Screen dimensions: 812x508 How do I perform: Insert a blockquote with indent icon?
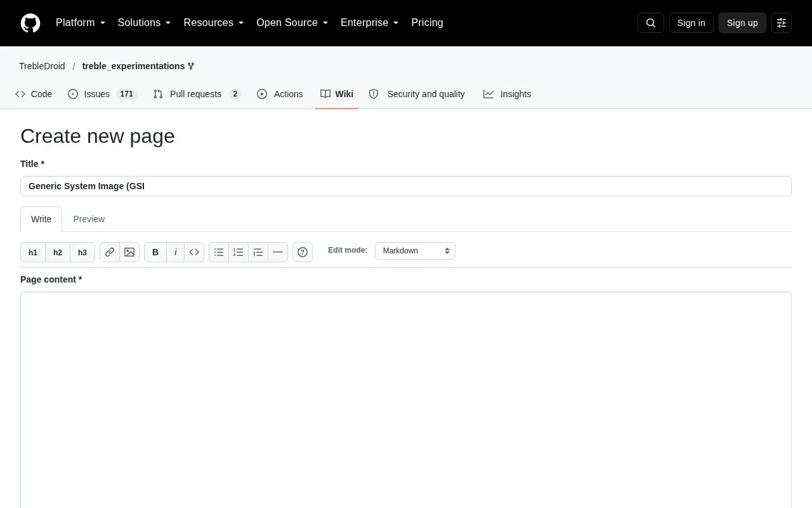[x=258, y=252]
